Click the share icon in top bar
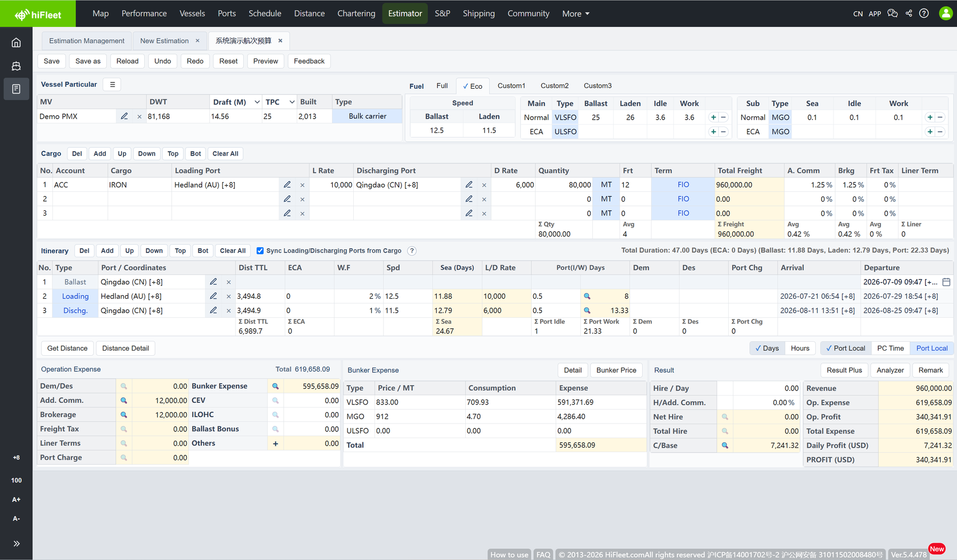 tap(909, 13)
